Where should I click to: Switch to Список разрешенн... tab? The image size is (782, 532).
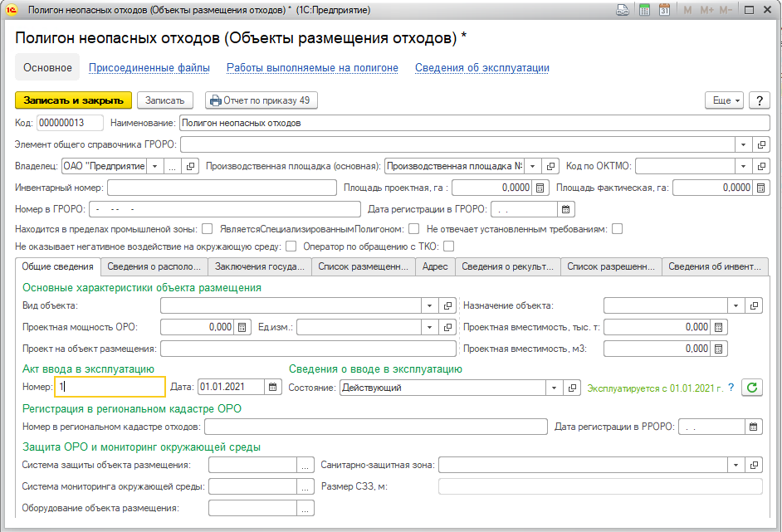click(611, 266)
